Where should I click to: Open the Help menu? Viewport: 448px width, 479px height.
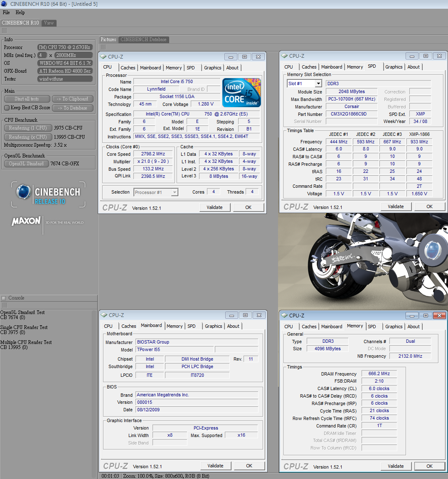point(20,12)
